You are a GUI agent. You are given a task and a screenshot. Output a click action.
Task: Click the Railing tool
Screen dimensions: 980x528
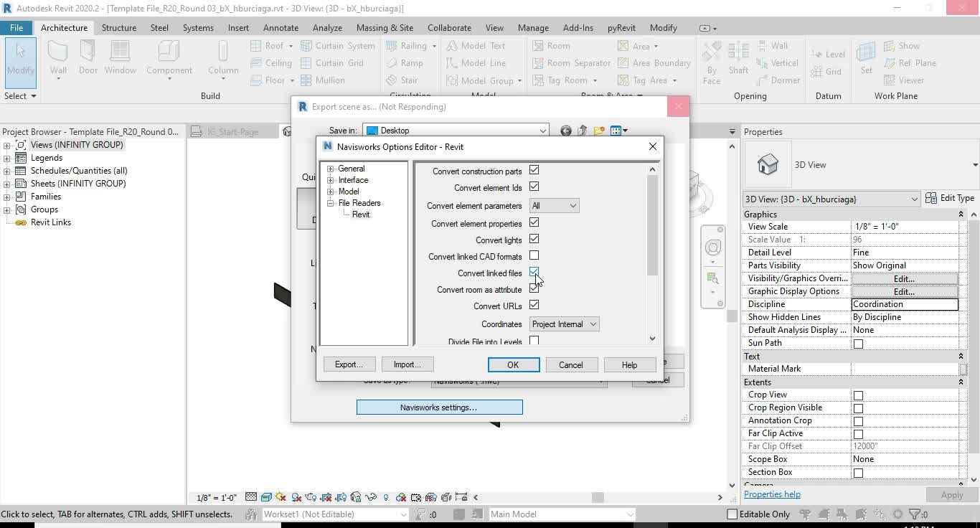[x=406, y=46]
